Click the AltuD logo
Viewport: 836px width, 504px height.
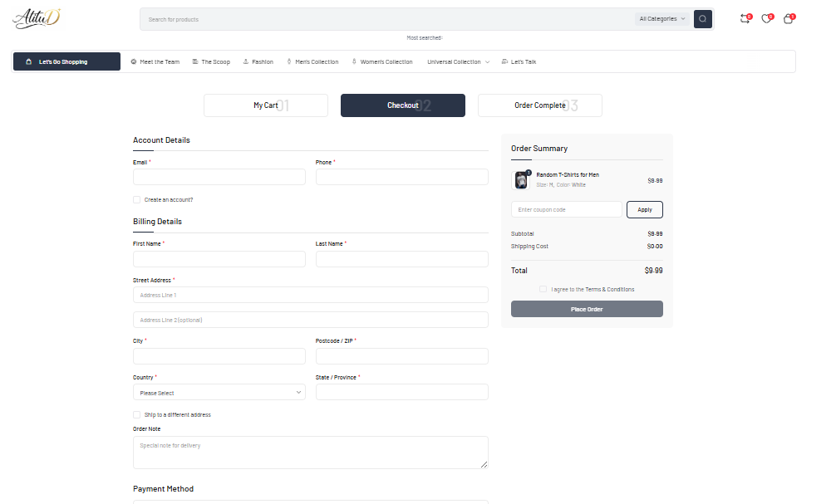point(37,18)
